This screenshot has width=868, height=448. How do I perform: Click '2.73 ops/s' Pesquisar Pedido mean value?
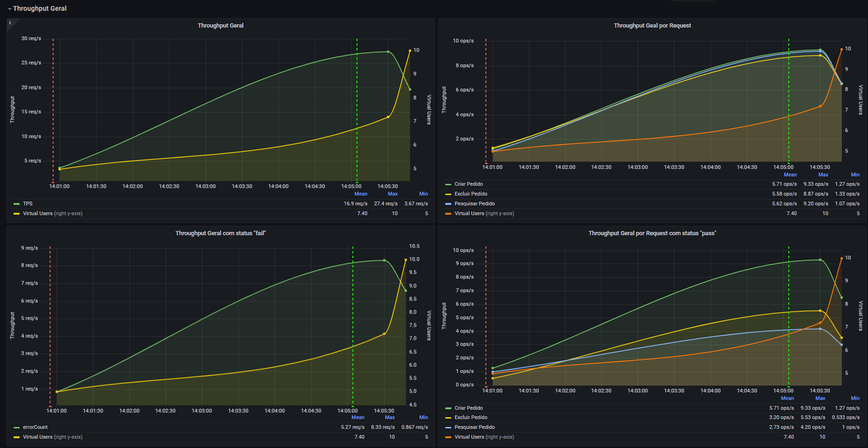(x=782, y=427)
